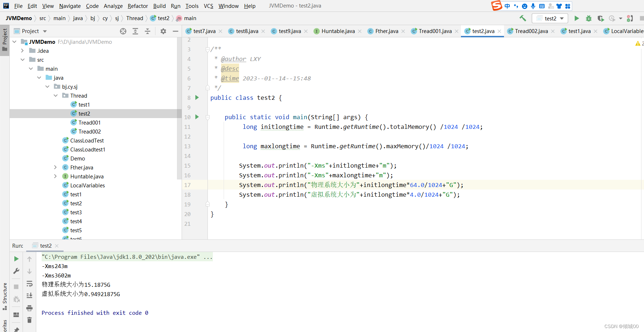
Task: Open the test2 run configuration dropdown
Action: 550,18
